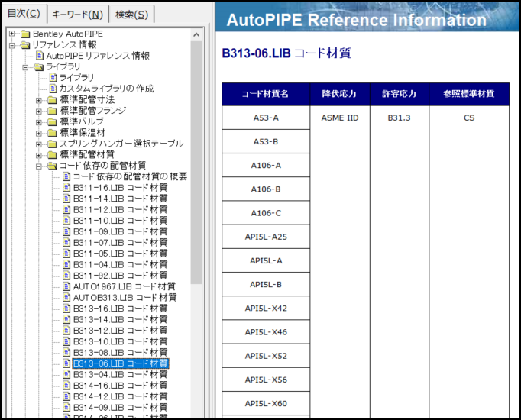Expand the 標準配管フランジ folder
This screenshot has height=420, width=521.
pyautogui.click(x=39, y=111)
